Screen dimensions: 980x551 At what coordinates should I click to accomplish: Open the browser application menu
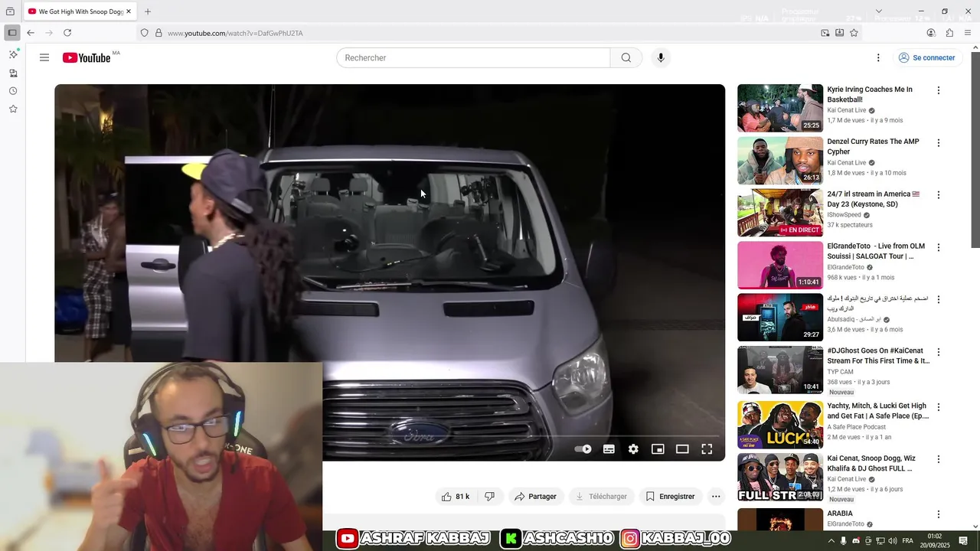coord(968,33)
